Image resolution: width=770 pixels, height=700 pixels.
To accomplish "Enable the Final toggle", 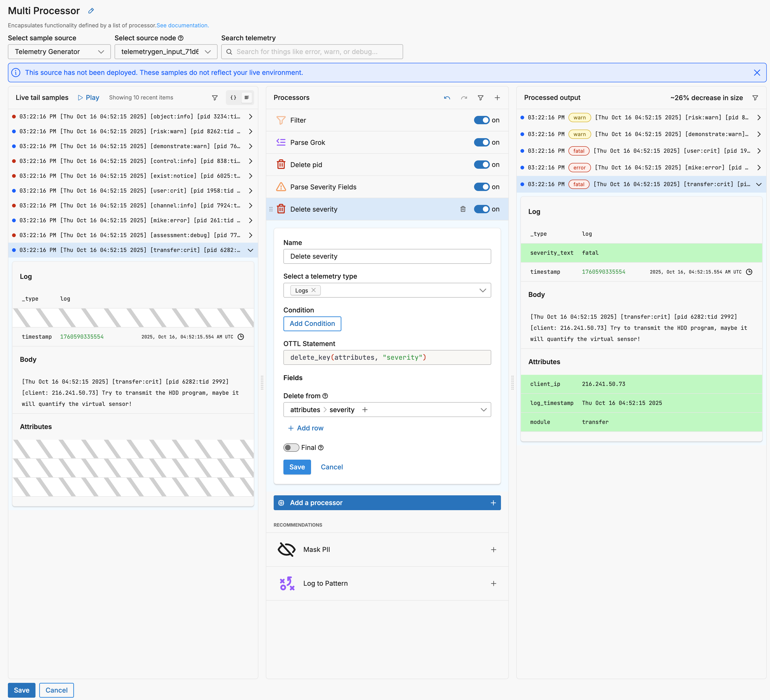I will [291, 447].
